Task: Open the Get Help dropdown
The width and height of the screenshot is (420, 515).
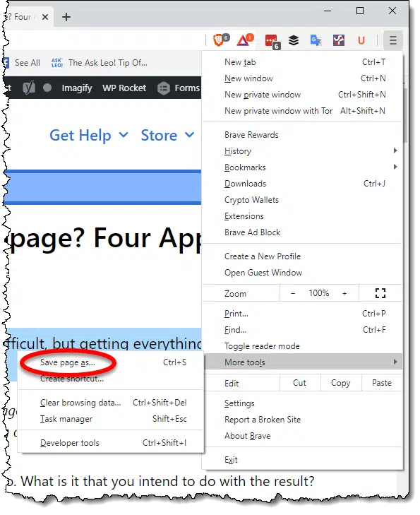Action: [89, 135]
